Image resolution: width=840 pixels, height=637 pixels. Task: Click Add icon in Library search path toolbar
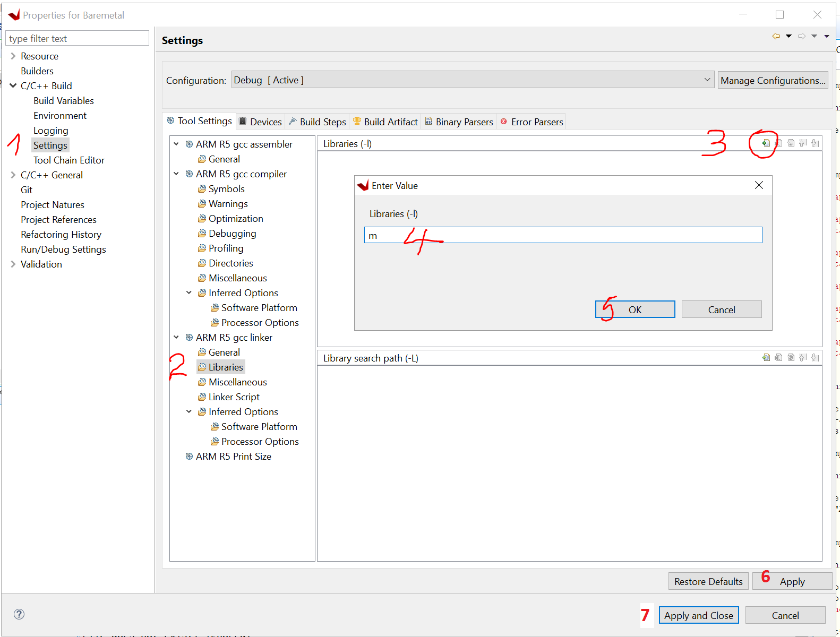(766, 357)
